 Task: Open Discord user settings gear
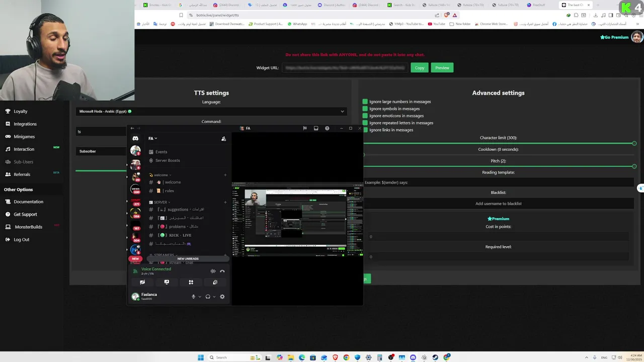coord(222,297)
